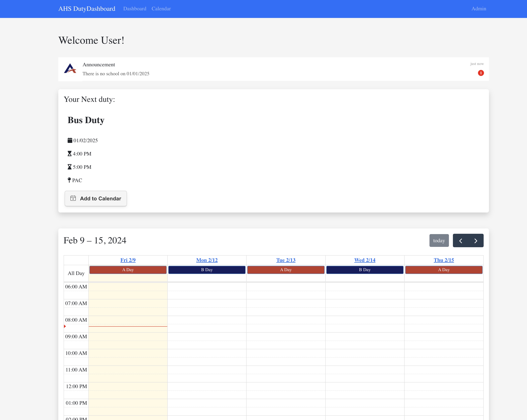Open the Wed 2/14 day link

(x=365, y=260)
